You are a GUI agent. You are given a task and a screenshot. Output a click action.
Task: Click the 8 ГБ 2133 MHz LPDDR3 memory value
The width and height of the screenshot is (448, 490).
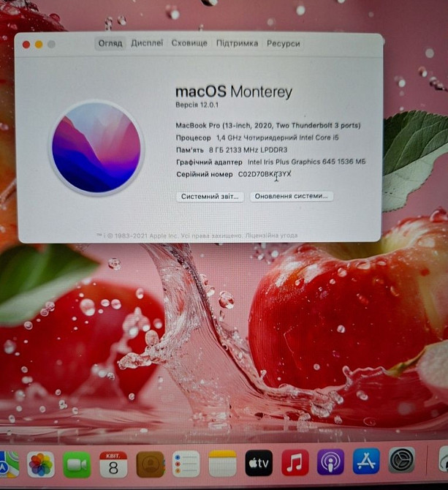[x=248, y=150]
